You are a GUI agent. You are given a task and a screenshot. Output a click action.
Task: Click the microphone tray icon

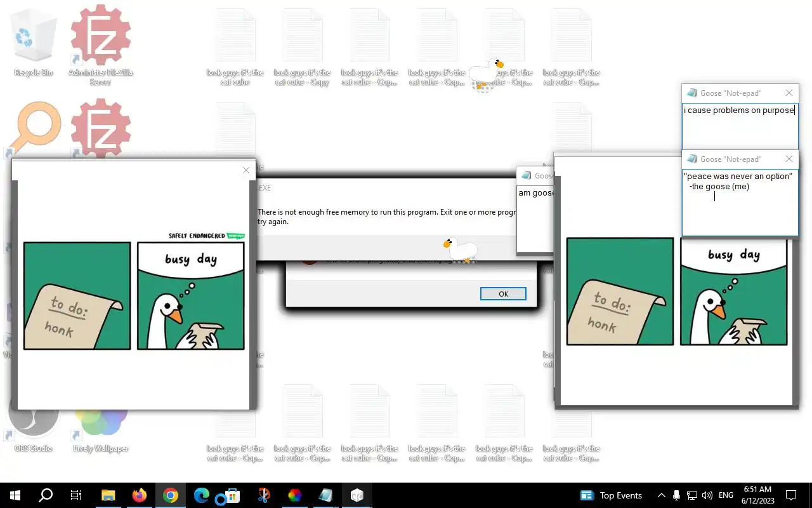coord(677,495)
